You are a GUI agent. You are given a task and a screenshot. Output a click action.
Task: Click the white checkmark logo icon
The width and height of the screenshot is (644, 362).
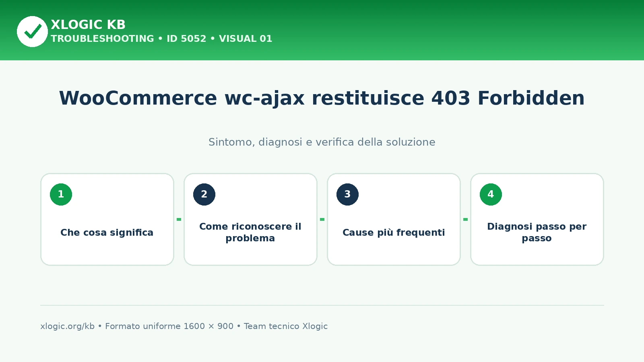pos(32,31)
